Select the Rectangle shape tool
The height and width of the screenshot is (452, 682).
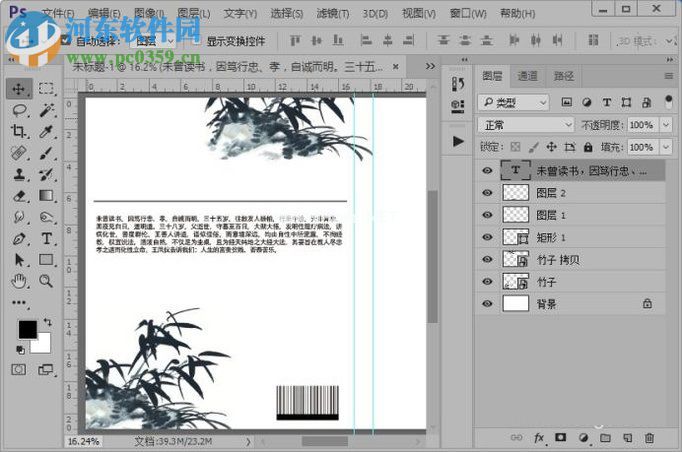click(x=46, y=260)
